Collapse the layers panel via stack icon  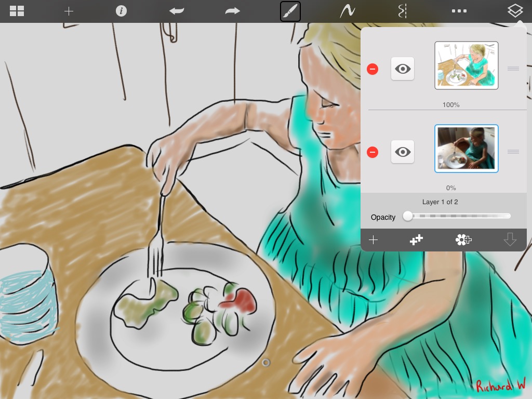click(x=515, y=11)
